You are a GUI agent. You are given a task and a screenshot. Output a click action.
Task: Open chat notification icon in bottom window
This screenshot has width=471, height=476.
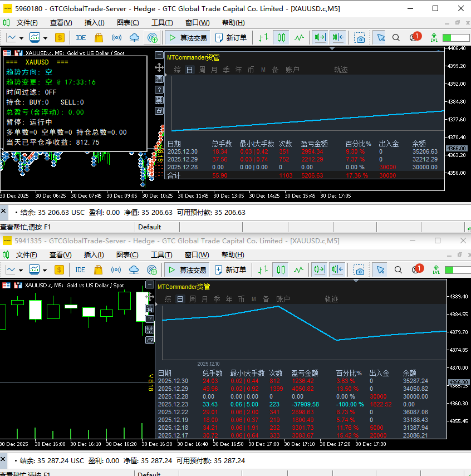(417, 269)
